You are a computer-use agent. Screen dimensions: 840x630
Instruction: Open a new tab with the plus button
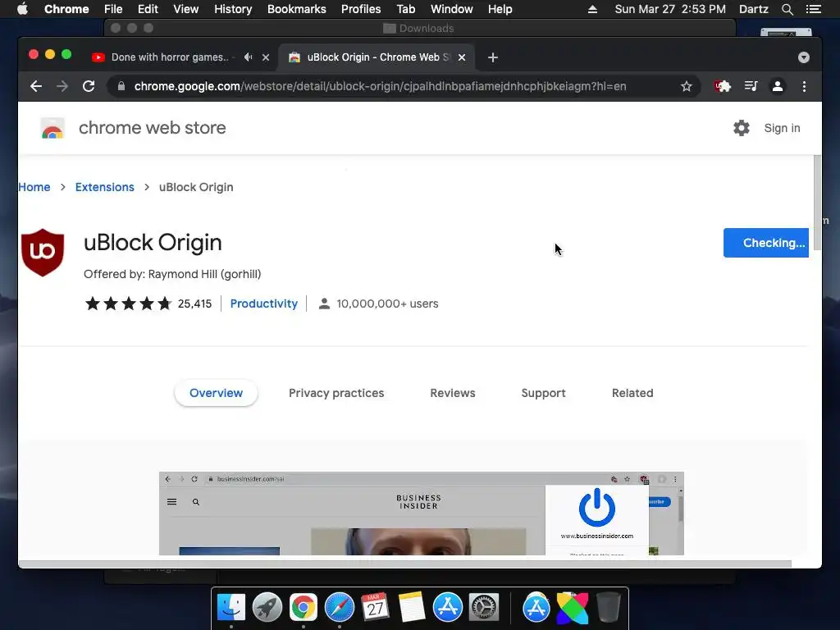coord(493,57)
